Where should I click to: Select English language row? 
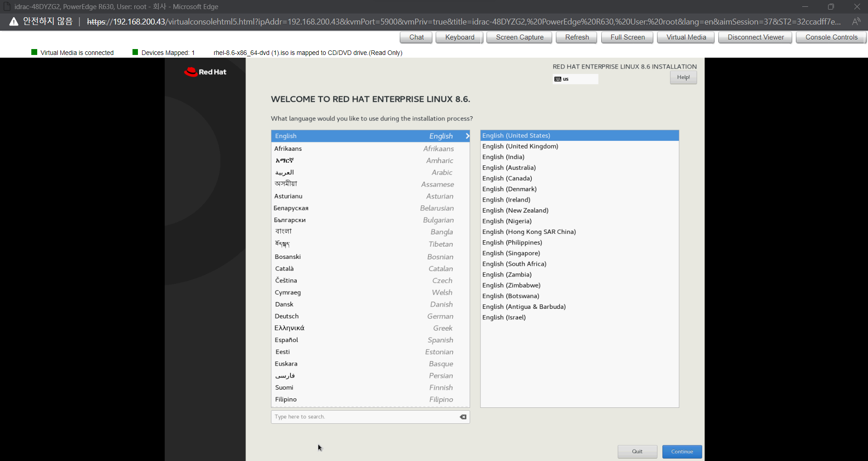370,136
